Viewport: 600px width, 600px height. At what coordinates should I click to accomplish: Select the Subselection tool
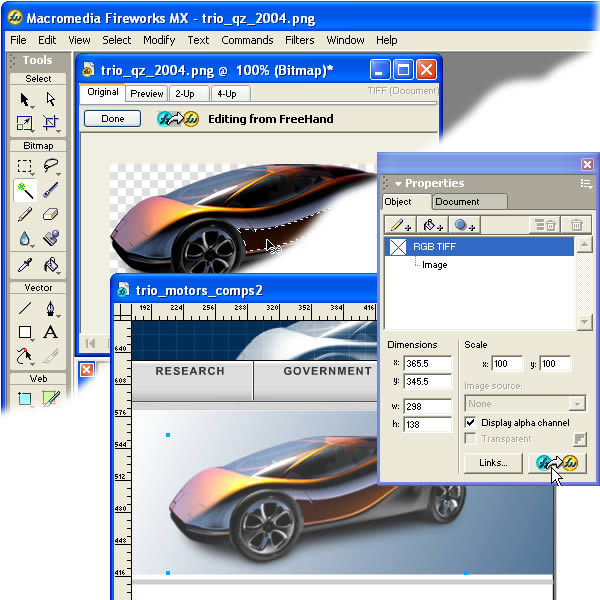click(x=51, y=99)
